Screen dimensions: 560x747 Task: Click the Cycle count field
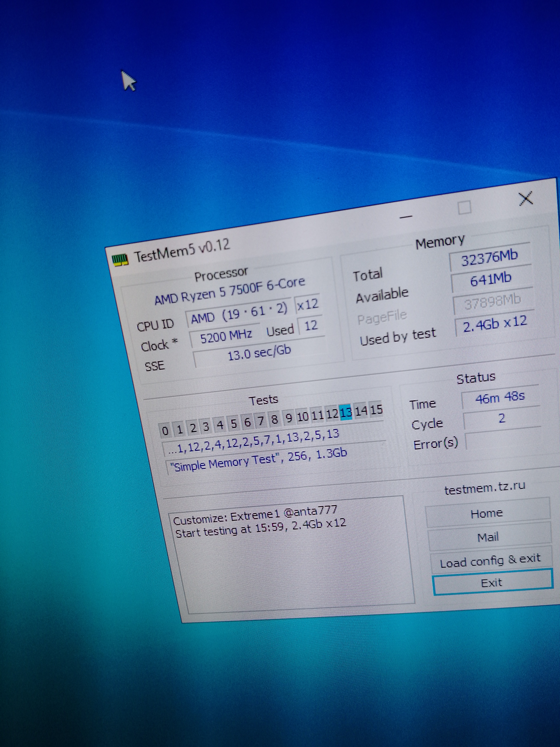[x=502, y=419]
